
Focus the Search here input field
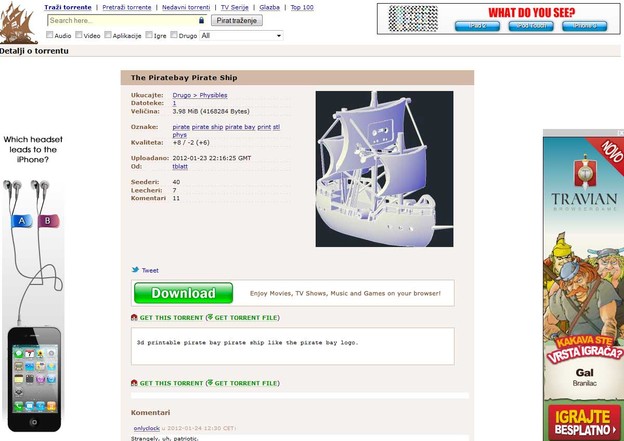[123, 20]
